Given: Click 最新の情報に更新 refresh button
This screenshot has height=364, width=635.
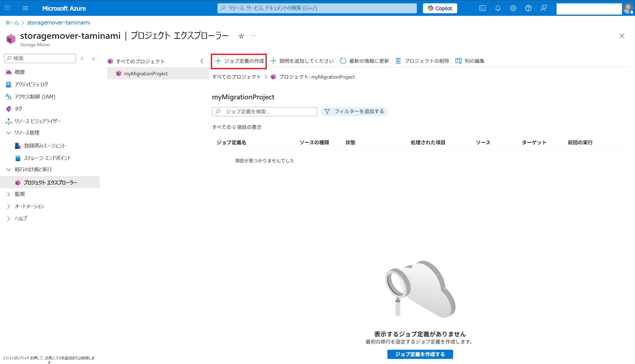Looking at the screenshot, I should point(365,61).
